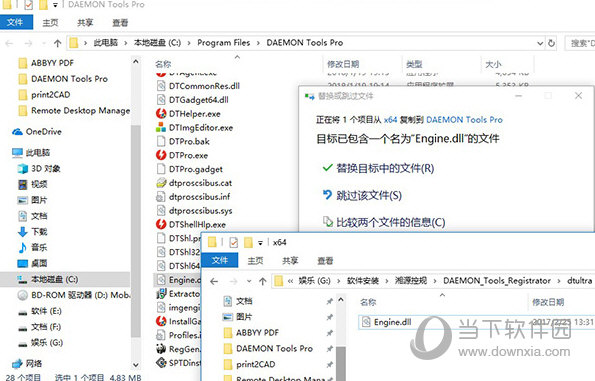Switch to 主页 tab in DAEMON Tools Pro window
Screen dimensions: 595x381
(x=50, y=23)
